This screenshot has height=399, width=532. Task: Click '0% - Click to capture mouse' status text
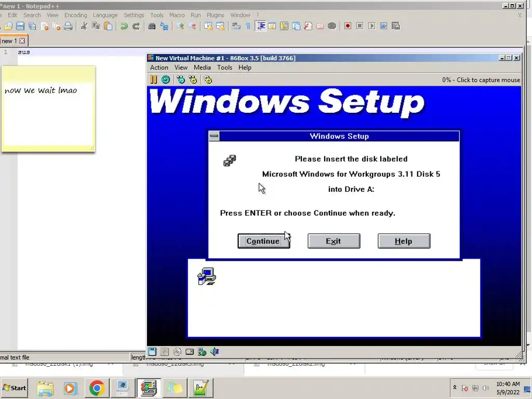click(x=481, y=80)
